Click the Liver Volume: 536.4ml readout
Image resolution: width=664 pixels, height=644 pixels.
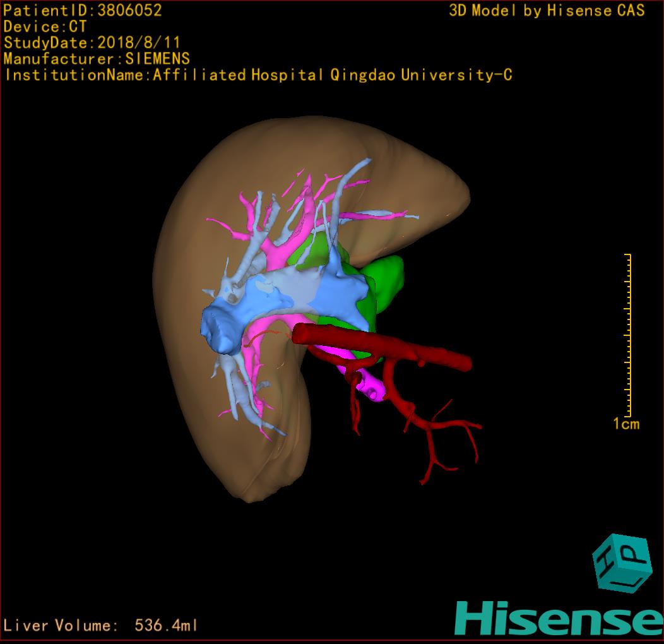click(100, 625)
